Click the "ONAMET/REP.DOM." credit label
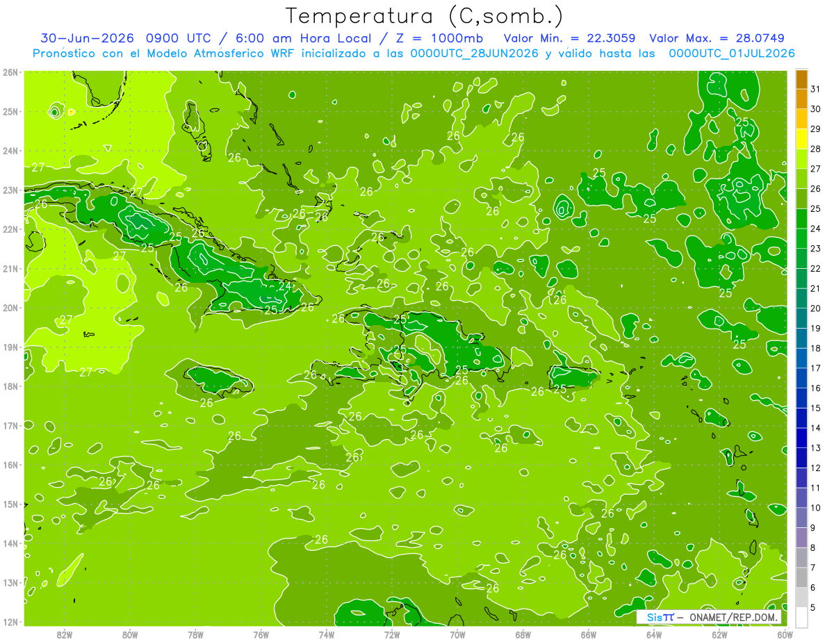Image resolution: width=834 pixels, height=644 pixels. click(734, 617)
